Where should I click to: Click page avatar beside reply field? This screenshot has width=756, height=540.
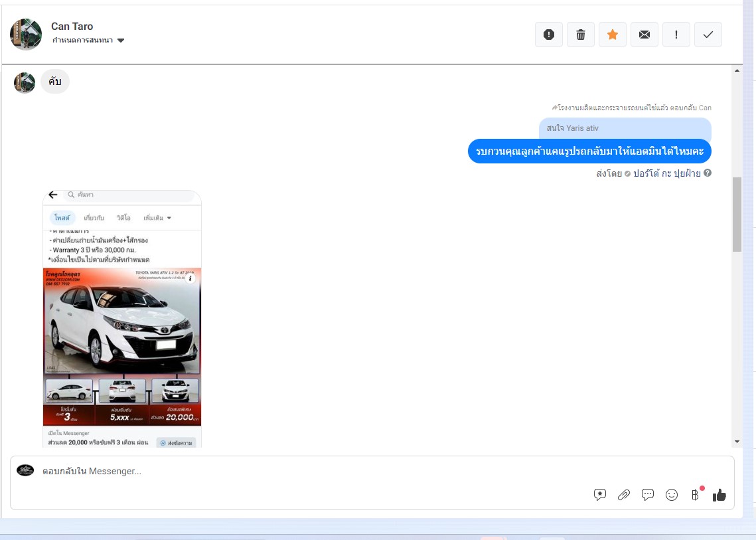(x=25, y=470)
